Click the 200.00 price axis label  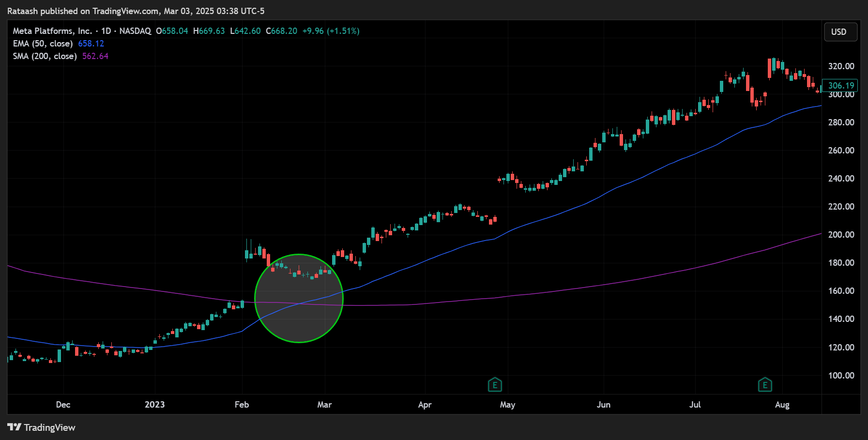[841, 235]
